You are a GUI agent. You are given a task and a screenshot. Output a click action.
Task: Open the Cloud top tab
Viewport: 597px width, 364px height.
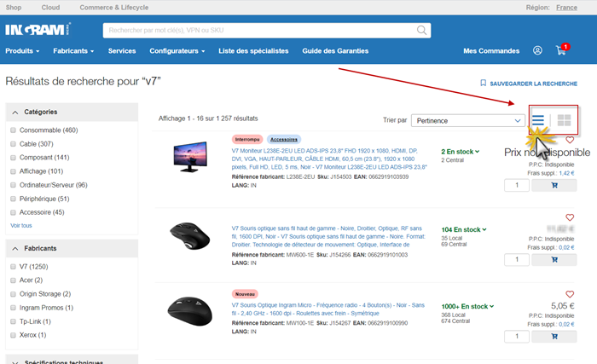pyautogui.click(x=50, y=7)
